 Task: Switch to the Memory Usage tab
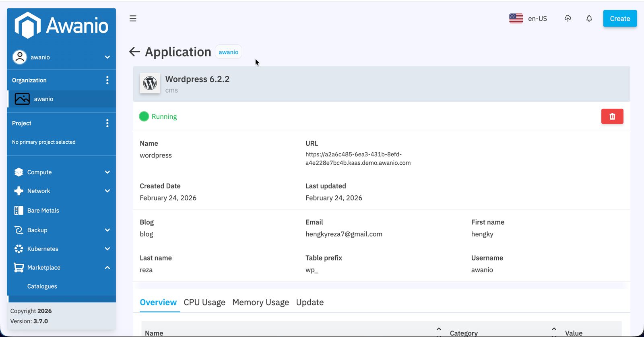click(260, 302)
